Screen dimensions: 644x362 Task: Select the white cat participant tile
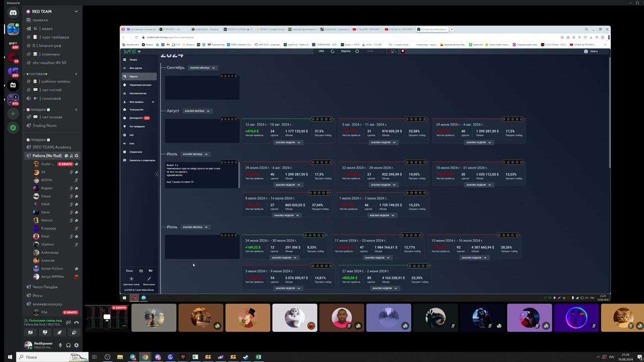coord(295,318)
